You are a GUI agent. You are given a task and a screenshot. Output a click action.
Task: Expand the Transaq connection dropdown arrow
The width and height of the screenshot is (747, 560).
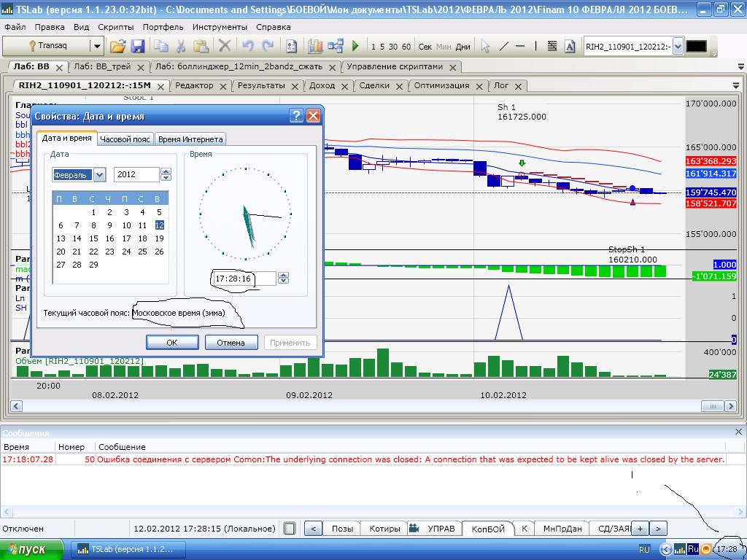click(96, 46)
